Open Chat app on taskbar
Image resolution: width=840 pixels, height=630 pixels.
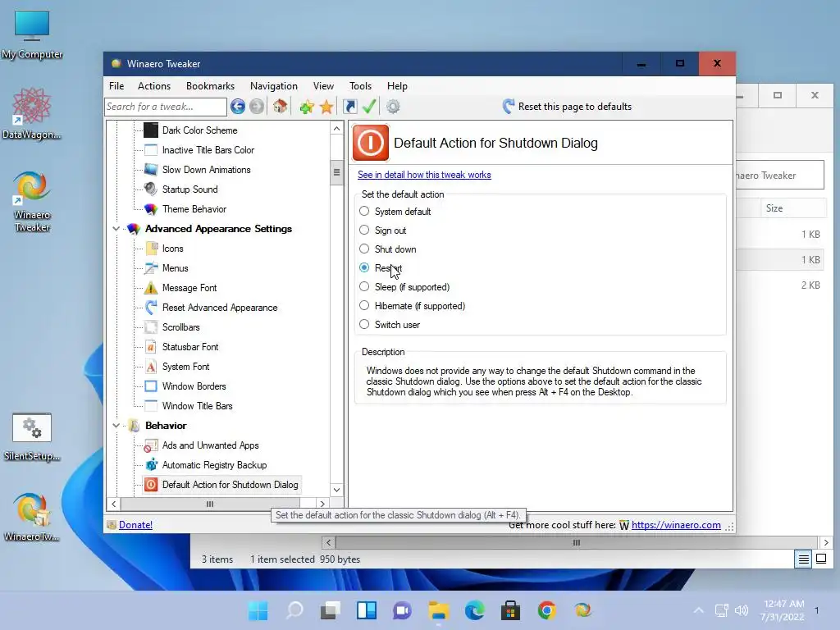[402, 610]
